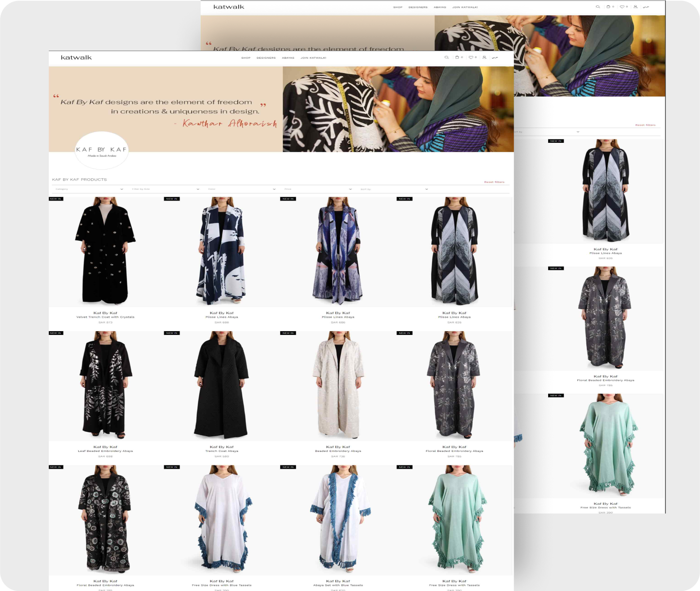Click Plisse Lines Abaya title in back window

[605, 253]
